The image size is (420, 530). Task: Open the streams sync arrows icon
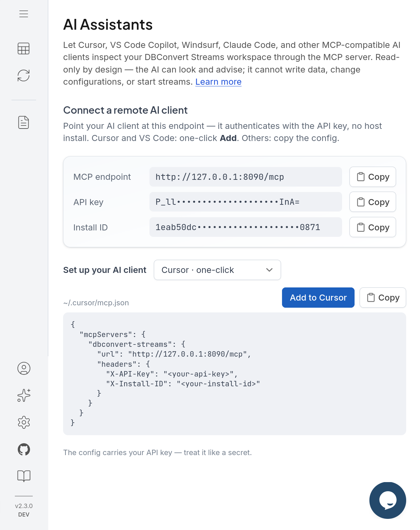point(24,76)
